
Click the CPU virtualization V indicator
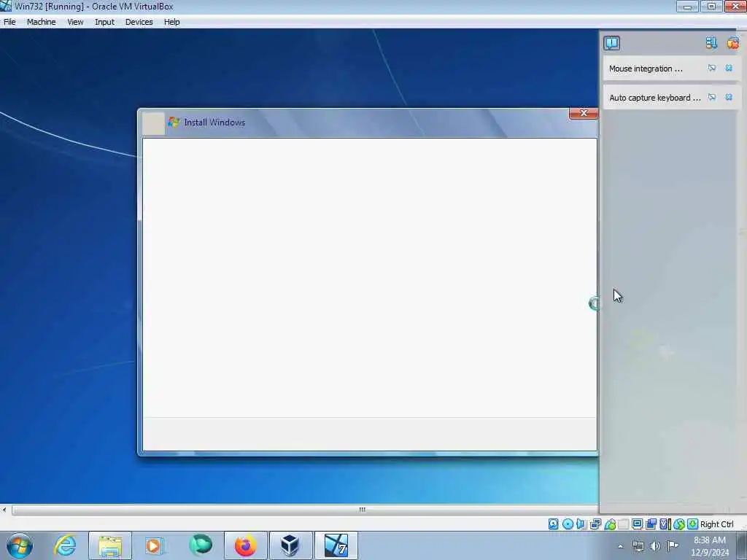(x=665, y=524)
